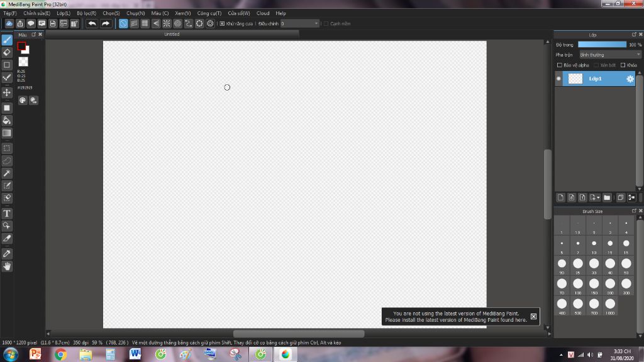Enable parallel lines snap
Viewport: 644px width, 362px height.
pos(134,23)
